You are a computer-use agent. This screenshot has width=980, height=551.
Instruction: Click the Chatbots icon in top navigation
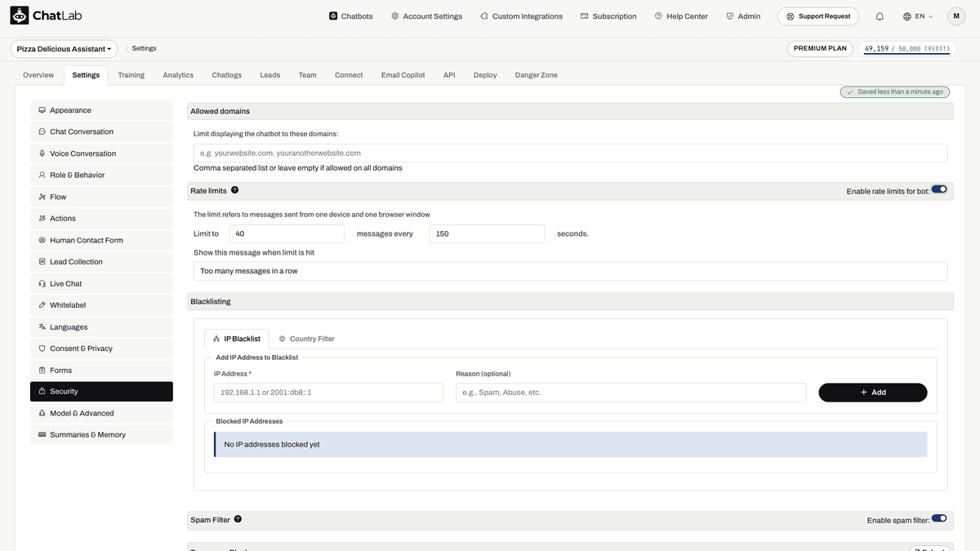333,16
